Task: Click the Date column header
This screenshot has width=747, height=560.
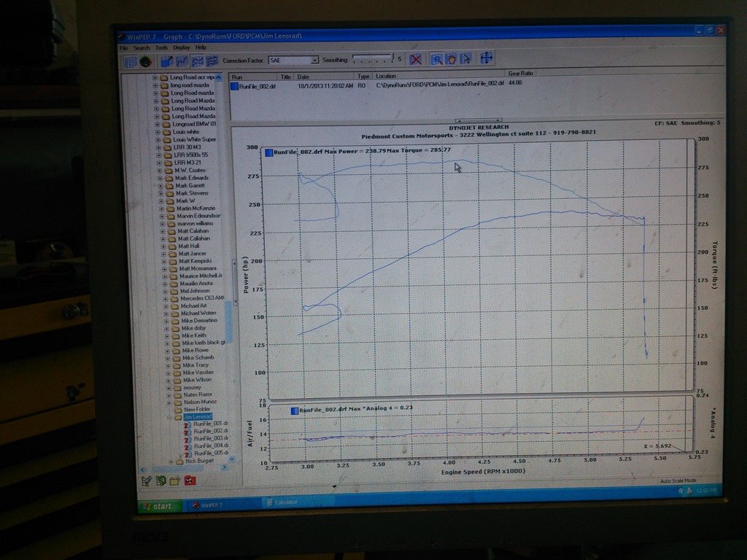Action: tap(303, 76)
